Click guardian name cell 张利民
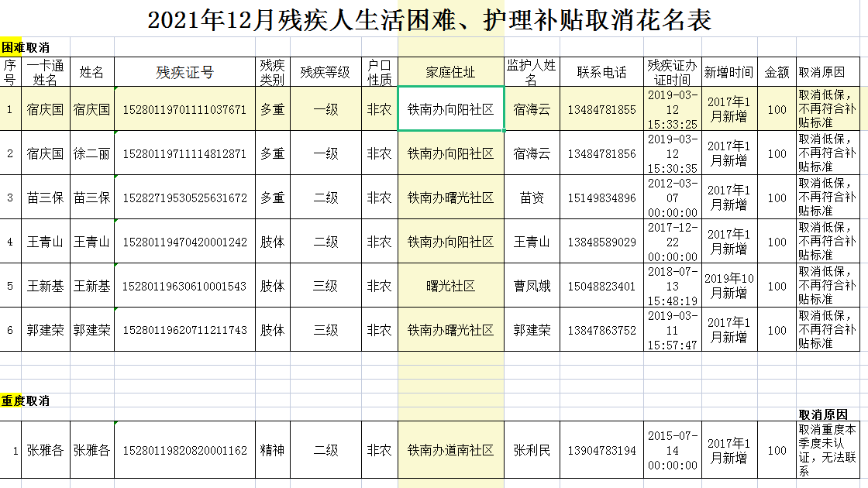The height and width of the screenshot is (488, 868). point(532,450)
